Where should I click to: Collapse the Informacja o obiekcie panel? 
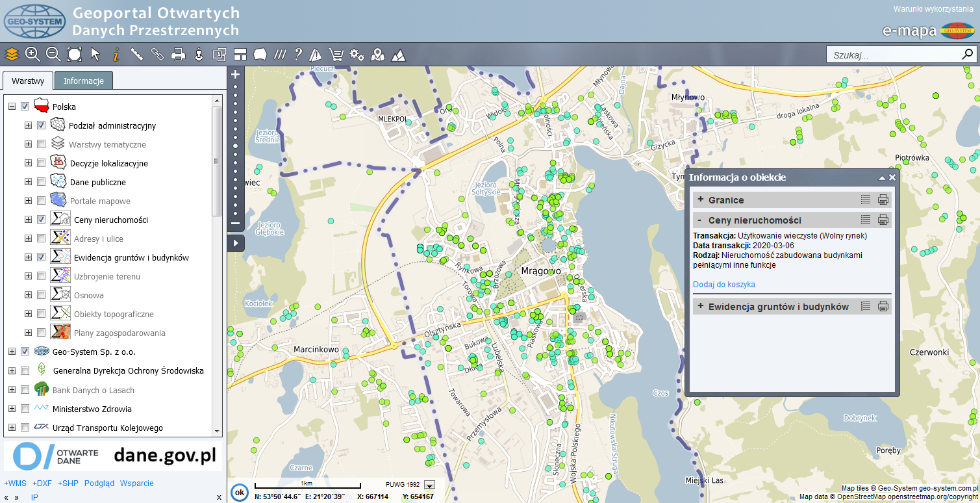pos(882,177)
